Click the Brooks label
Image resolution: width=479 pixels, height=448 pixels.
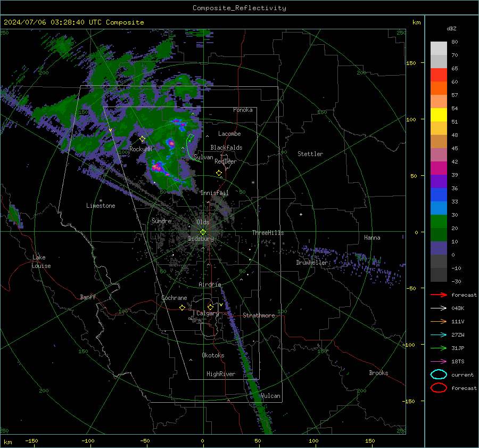[x=378, y=373]
